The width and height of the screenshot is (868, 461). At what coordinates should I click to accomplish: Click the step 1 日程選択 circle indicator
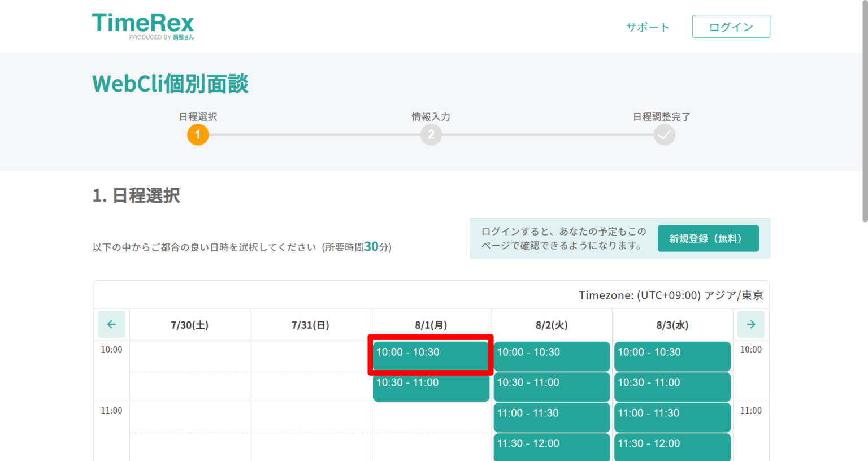(197, 134)
